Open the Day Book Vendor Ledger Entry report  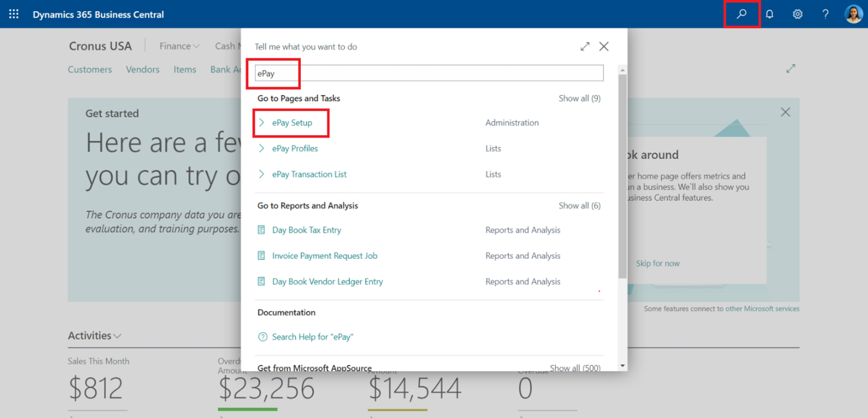coord(327,281)
